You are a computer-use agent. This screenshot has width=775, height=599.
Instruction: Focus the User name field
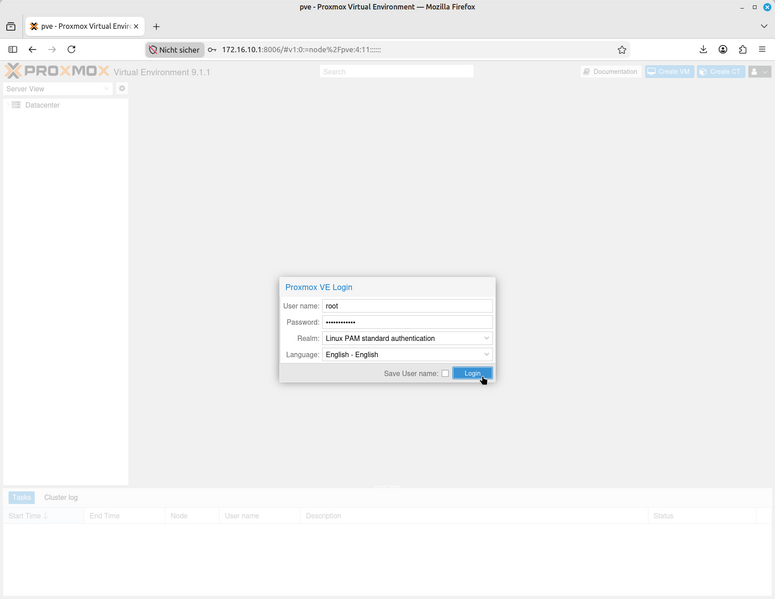[x=407, y=306]
